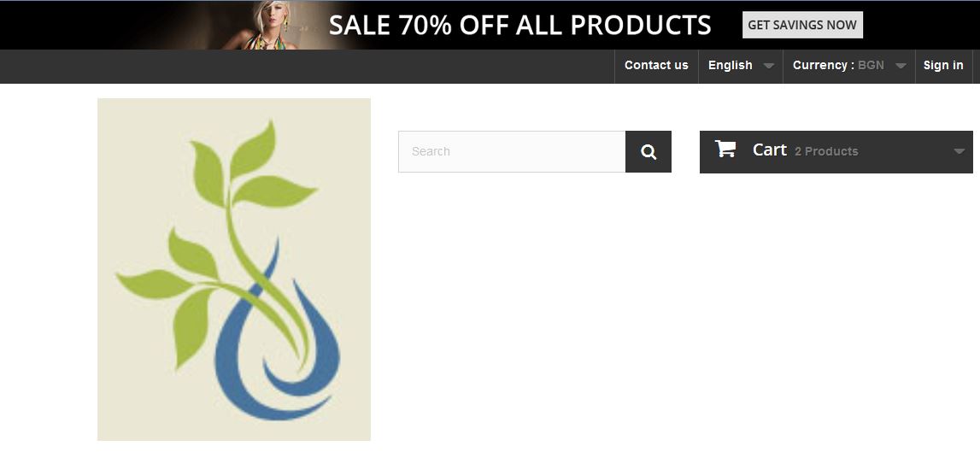
Task: Open the Currency selector label
Action: (x=824, y=65)
